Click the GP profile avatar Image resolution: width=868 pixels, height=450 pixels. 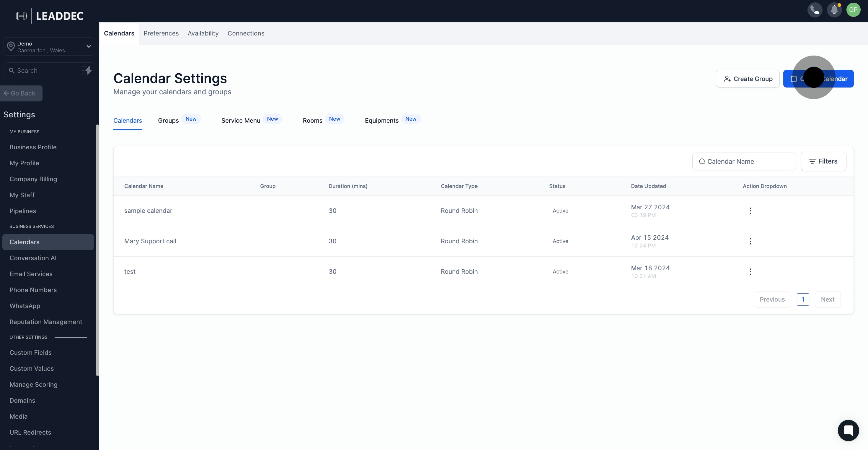pyautogui.click(x=854, y=10)
